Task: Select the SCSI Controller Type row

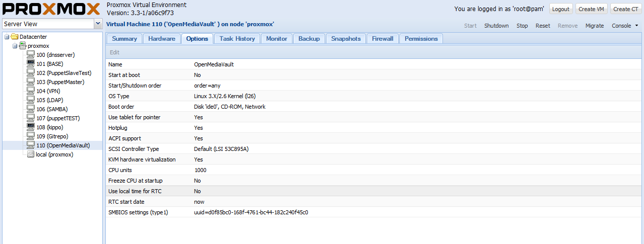Action: pyautogui.click(x=374, y=149)
